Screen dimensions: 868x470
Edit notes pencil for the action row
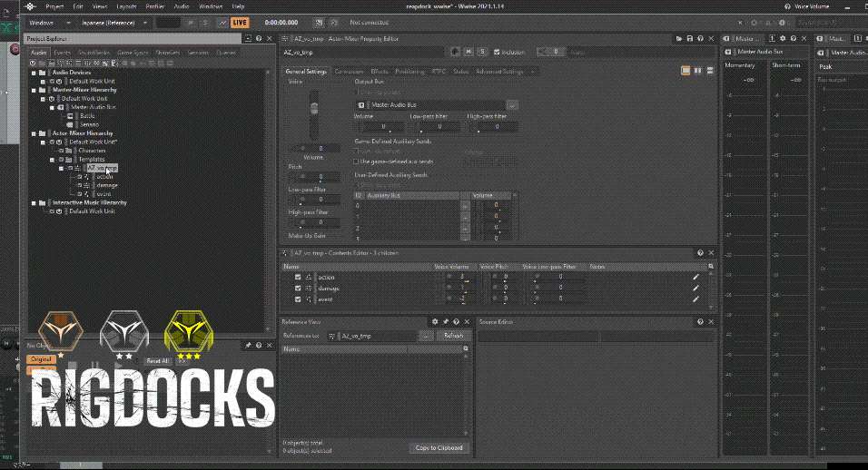pos(695,277)
